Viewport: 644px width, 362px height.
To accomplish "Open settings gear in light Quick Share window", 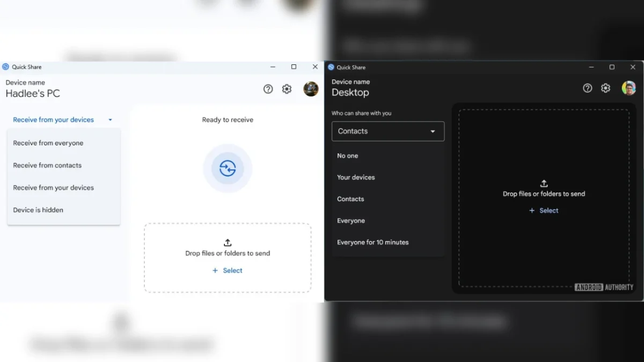I will (x=287, y=89).
